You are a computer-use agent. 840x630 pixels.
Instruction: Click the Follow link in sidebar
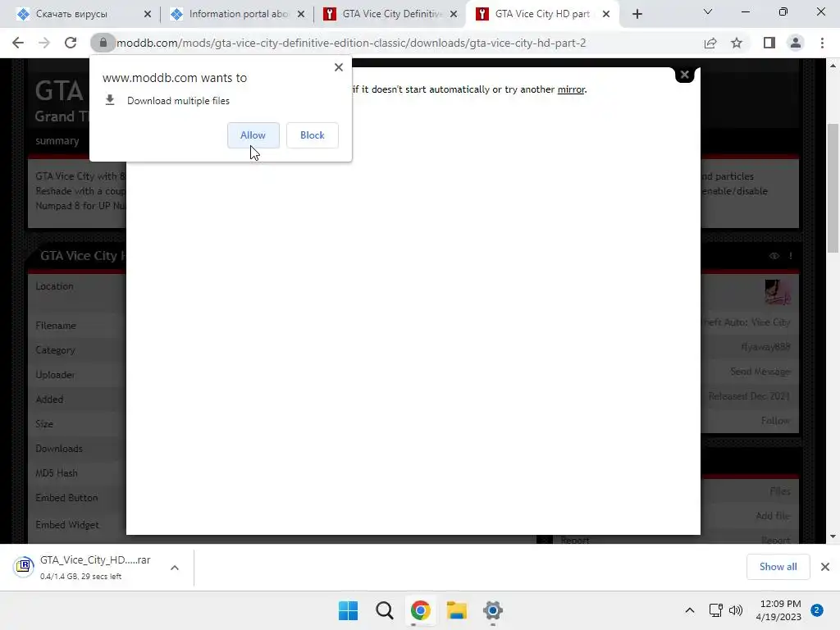point(776,421)
